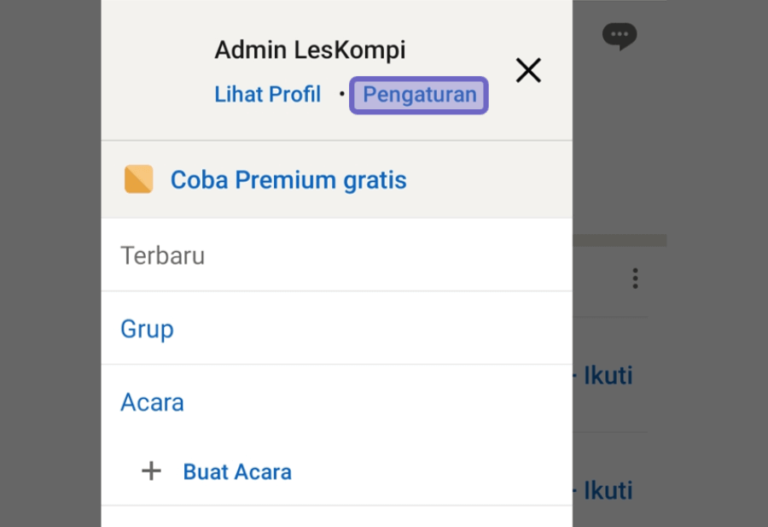Close the side menu with the X icon
The width and height of the screenshot is (768, 527).
click(x=528, y=70)
